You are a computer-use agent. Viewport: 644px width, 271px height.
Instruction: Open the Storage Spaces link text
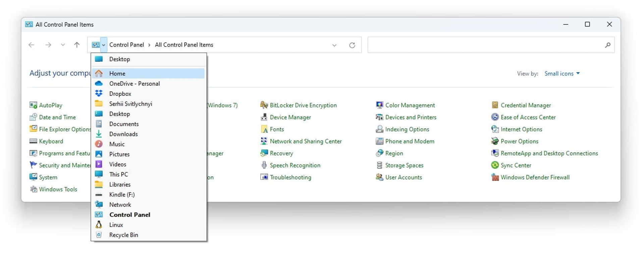404,165
